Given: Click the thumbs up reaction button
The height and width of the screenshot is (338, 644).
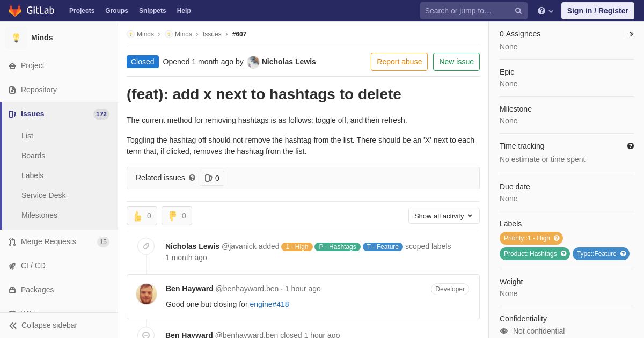Looking at the screenshot, I should [142, 216].
